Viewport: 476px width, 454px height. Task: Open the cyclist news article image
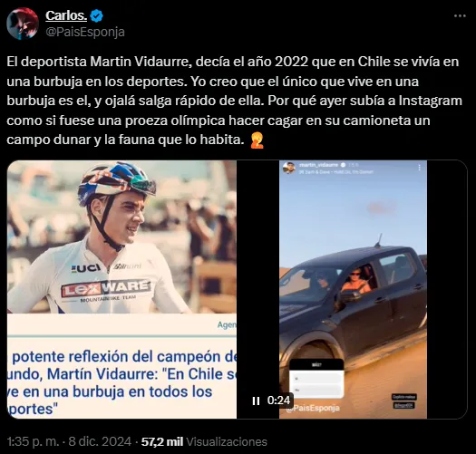coord(121,289)
